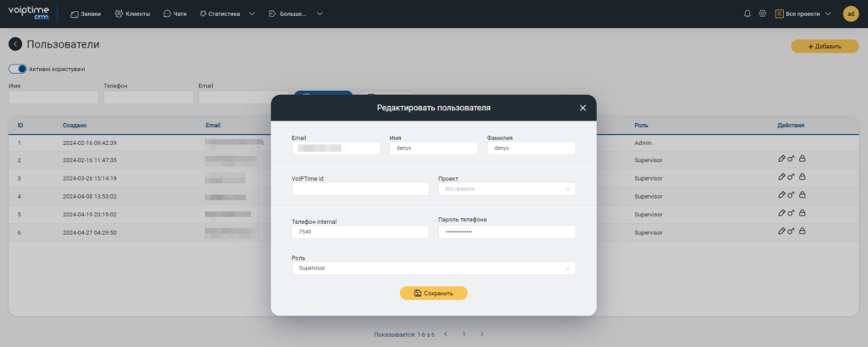Click the lock icon for user ID 6
Screen dimensions: 868x347
(x=802, y=232)
